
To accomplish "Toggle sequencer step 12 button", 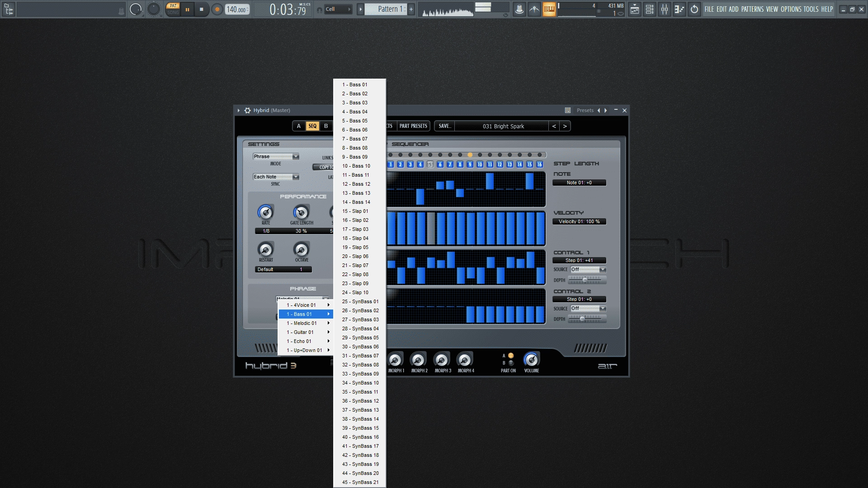I will pos(500,164).
